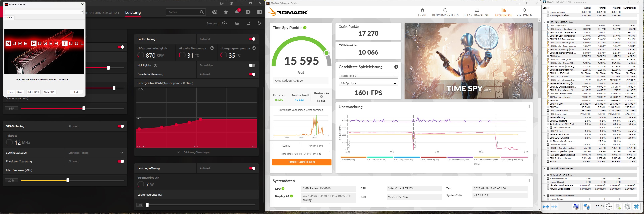The image size is (644, 214).
Task: Go to HOME tab in 3DMark
Action: [423, 12]
